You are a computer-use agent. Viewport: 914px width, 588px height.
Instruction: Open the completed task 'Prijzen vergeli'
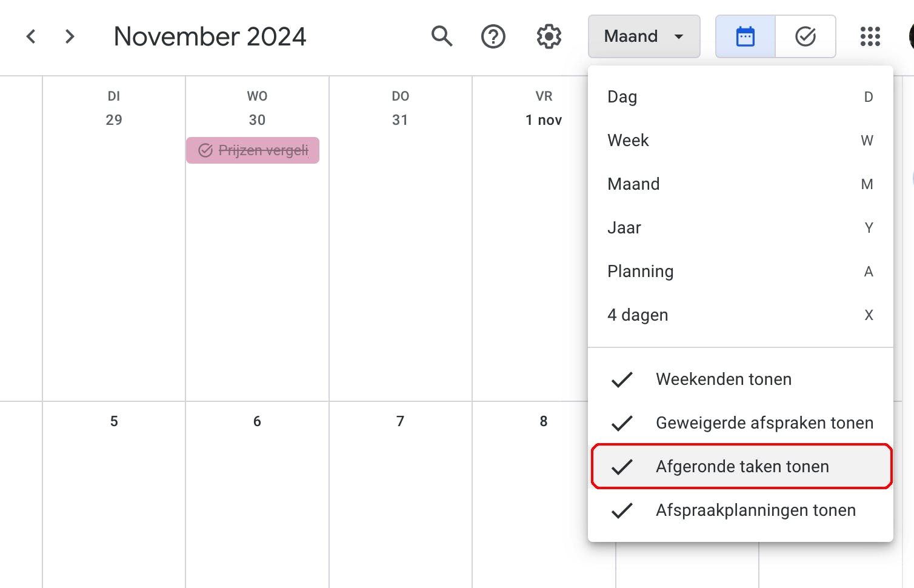click(253, 150)
